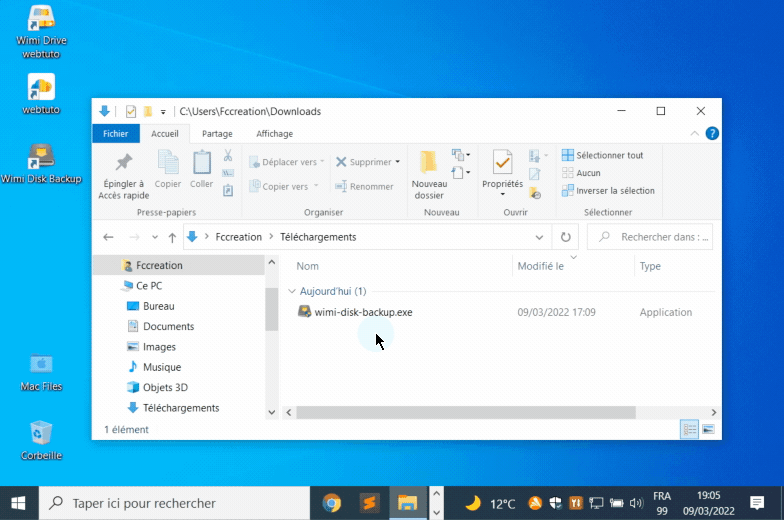The width and height of the screenshot is (784, 520).
Task: Click Épingler à Accès rapide
Action: point(124,176)
